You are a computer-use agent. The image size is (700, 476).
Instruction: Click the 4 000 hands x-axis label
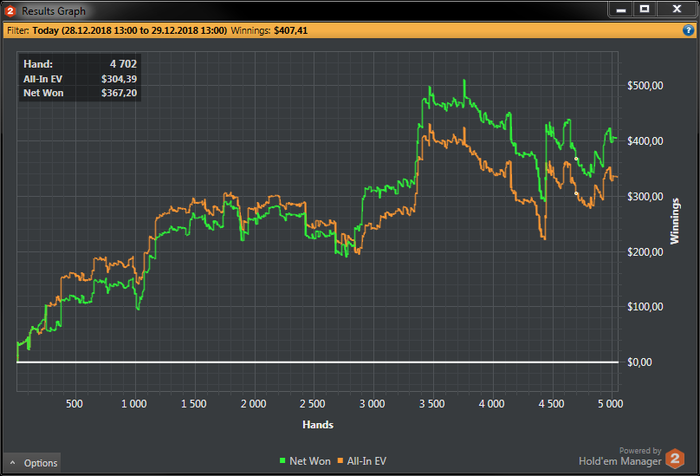pos(492,404)
